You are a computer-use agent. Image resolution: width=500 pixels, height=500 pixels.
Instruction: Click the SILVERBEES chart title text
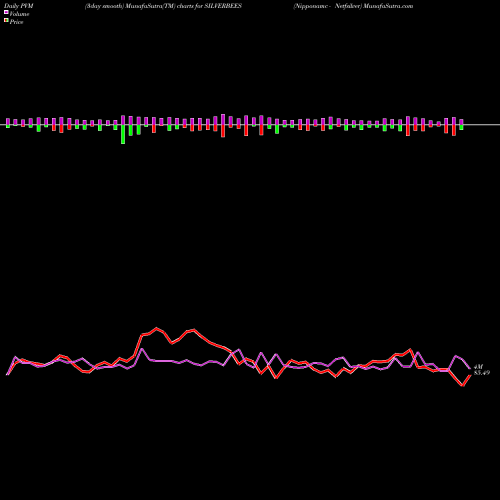163,6
